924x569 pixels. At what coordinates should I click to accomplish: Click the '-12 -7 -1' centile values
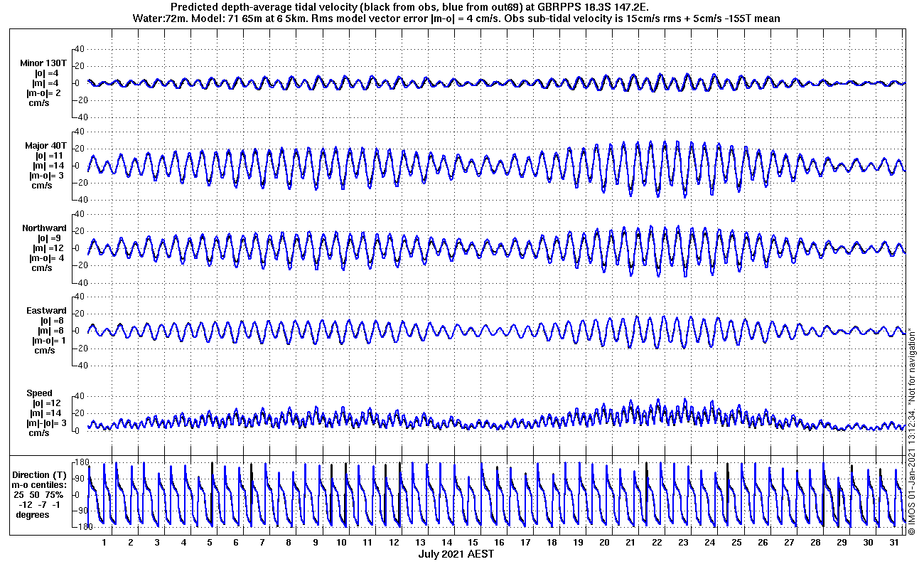(x=39, y=505)
